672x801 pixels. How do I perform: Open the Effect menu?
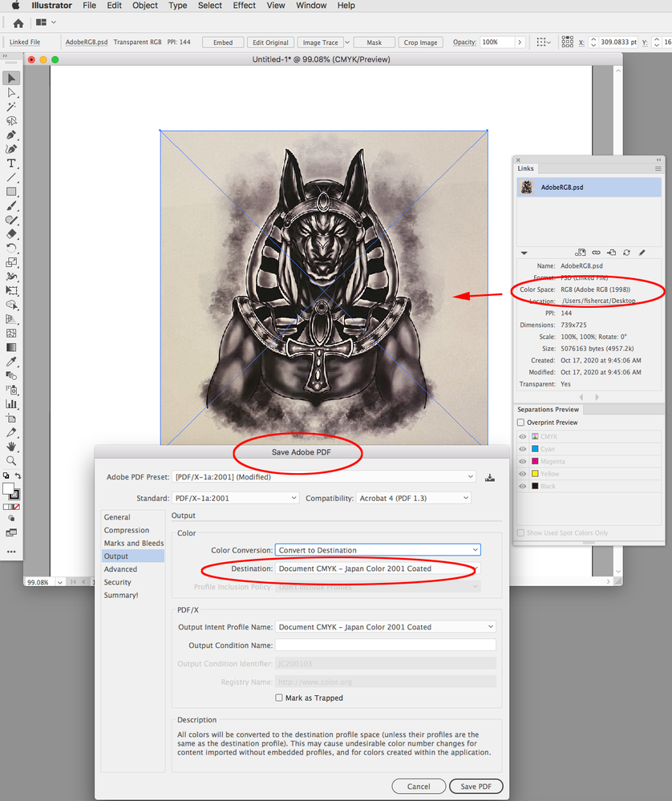coord(245,6)
